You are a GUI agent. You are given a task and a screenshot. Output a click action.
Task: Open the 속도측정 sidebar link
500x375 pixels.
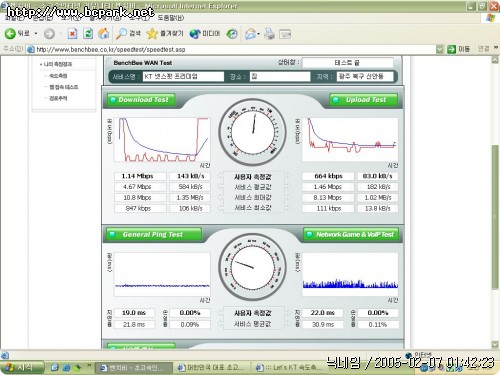pyautogui.click(x=58, y=76)
